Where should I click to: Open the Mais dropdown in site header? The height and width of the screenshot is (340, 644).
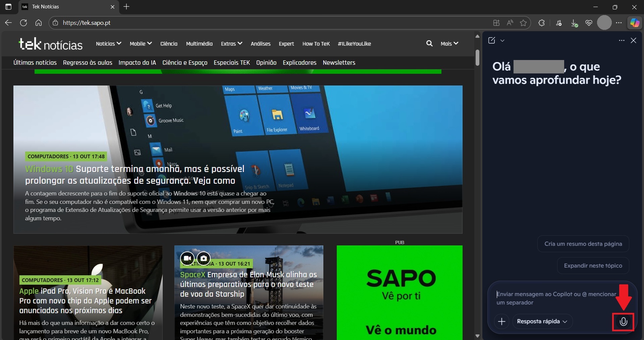(449, 44)
